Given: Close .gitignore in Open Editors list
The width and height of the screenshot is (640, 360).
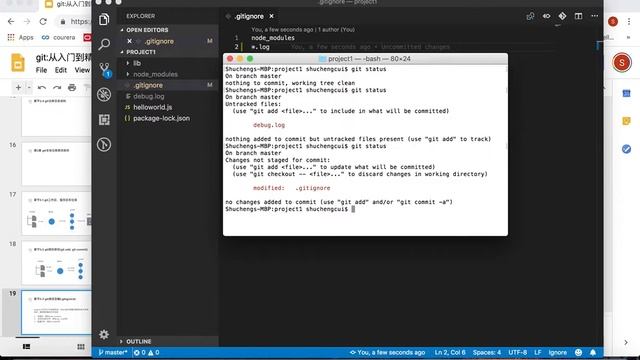Looking at the screenshot, I should coord(129,41).
